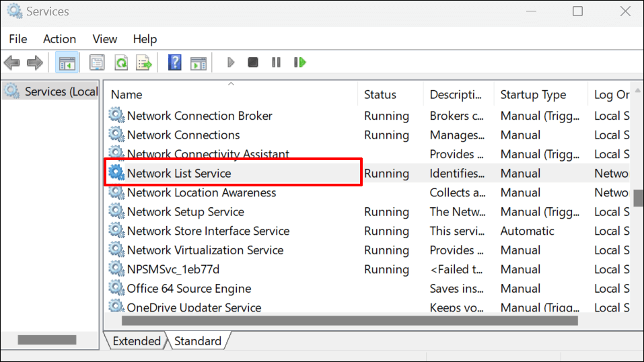This screenshot has width=644, height=362.
Task: Sort by the Startup Type column header
Action: coord(533,95)
